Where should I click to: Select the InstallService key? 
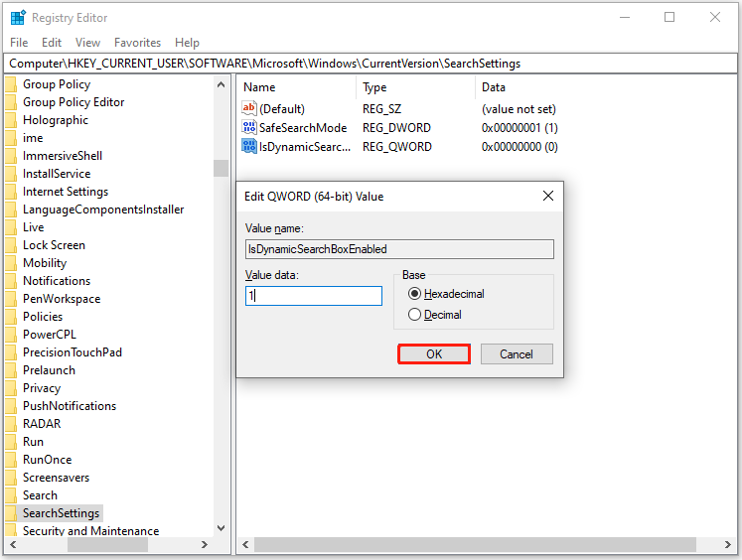[57, 174]
